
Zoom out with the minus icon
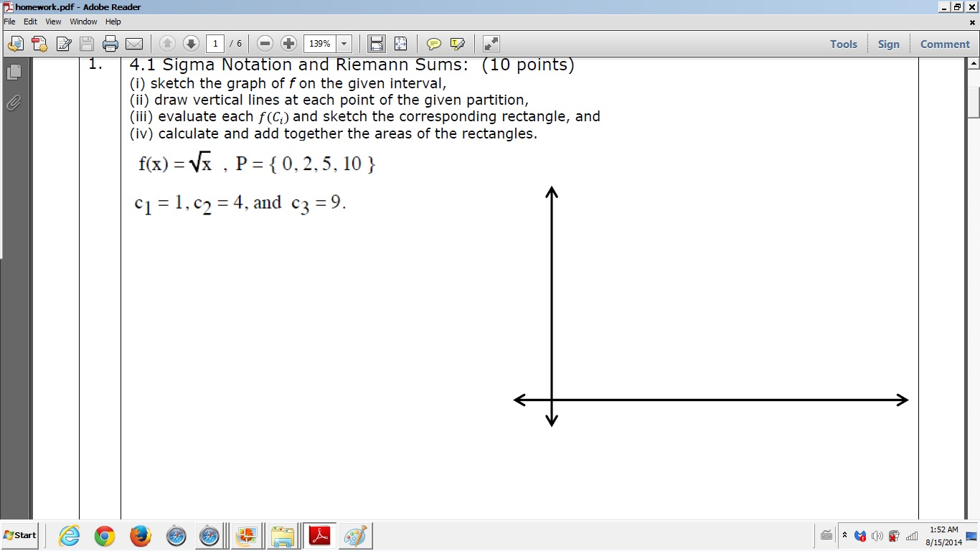pos(264,44)
